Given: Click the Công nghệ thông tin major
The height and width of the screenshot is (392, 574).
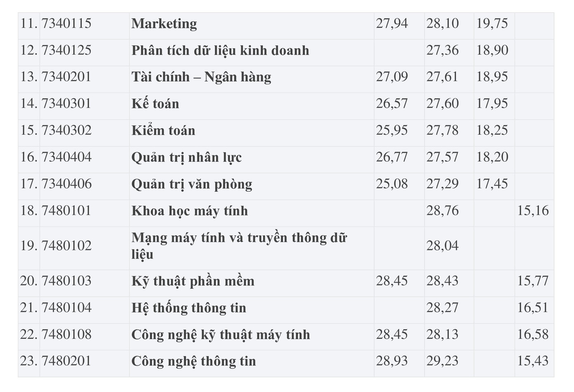Looking at the screenshot, I should pos(194,361).
